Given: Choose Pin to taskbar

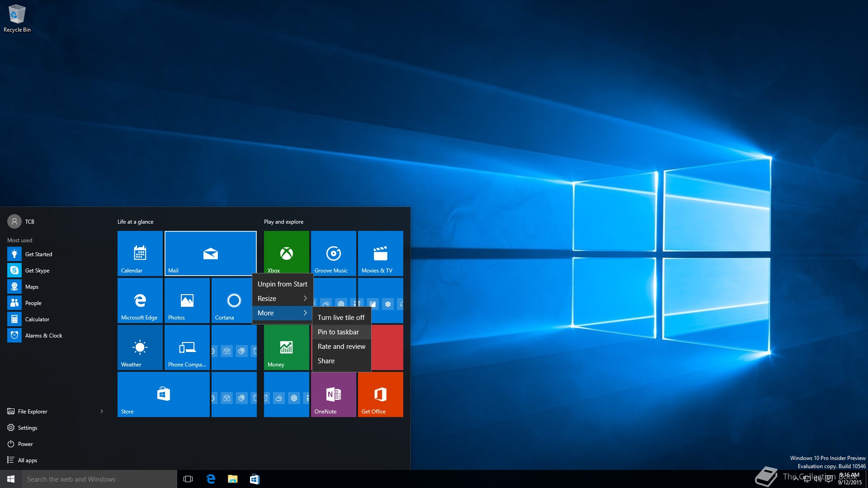Looking at the screenshot, I should pyautogui.click(x=341, y=332).
